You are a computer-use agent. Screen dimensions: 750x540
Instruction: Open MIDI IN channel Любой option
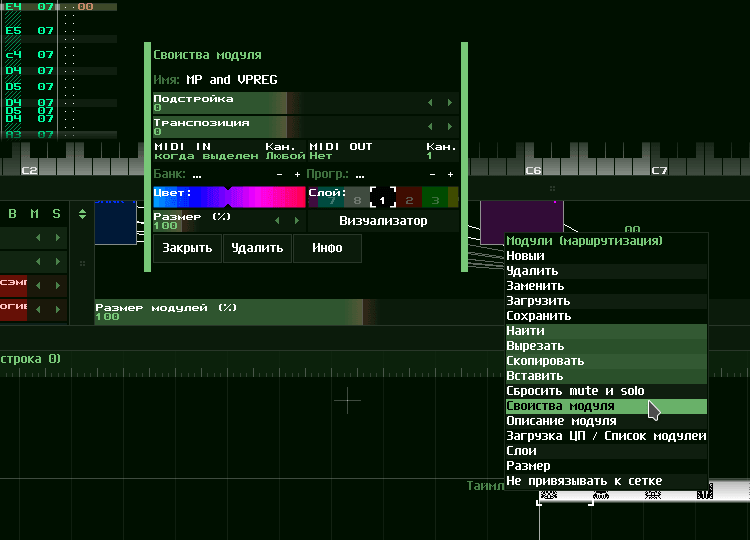click(x=285, y=151)
